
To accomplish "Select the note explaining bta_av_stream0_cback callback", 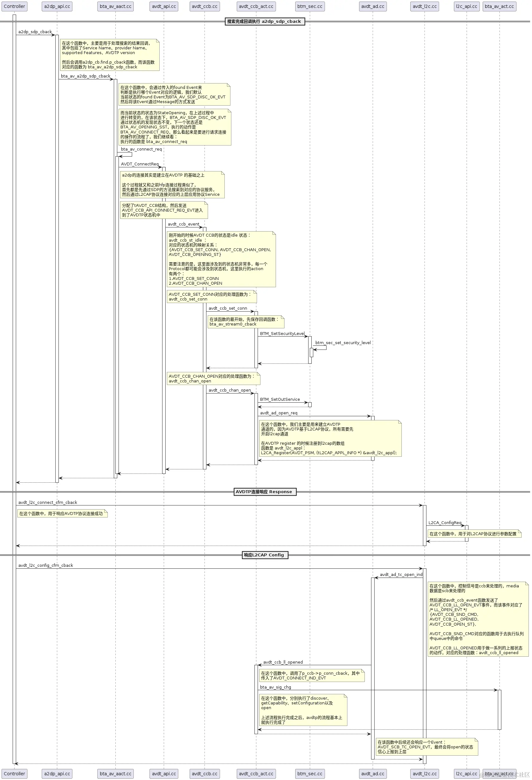I will coord(245,322).
